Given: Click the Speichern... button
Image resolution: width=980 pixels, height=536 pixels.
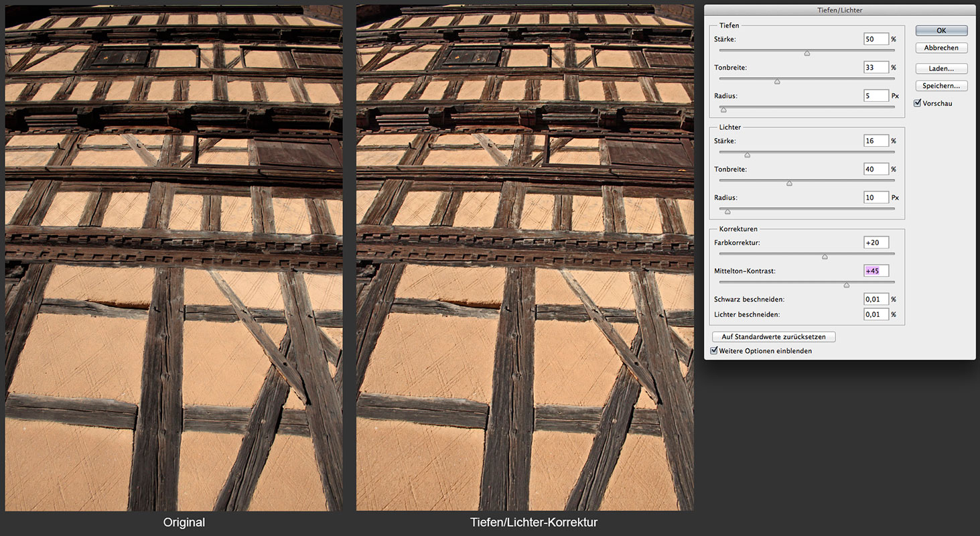Looking at the screenshot, I should click(x=941, y=86).
